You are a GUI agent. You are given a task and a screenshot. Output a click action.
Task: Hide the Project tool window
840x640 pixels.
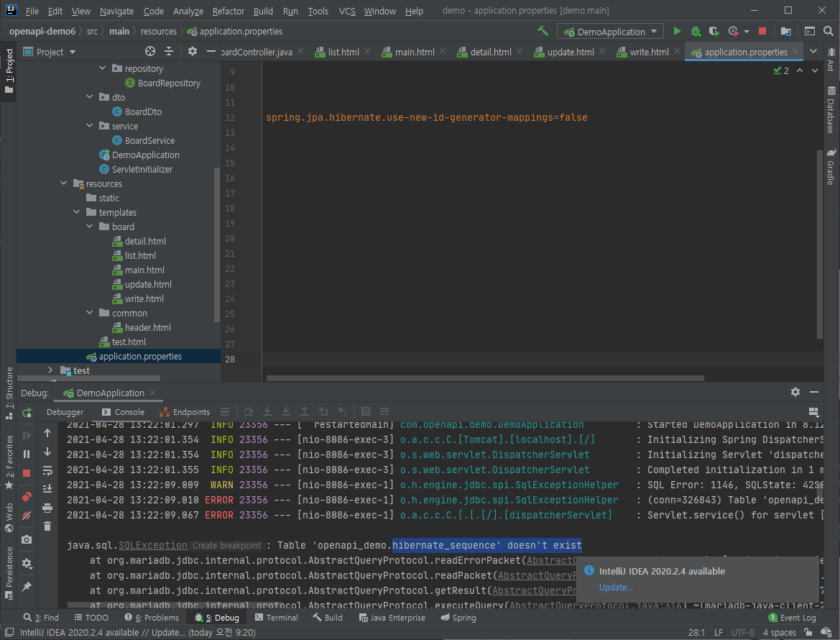[x=211, y=52]
